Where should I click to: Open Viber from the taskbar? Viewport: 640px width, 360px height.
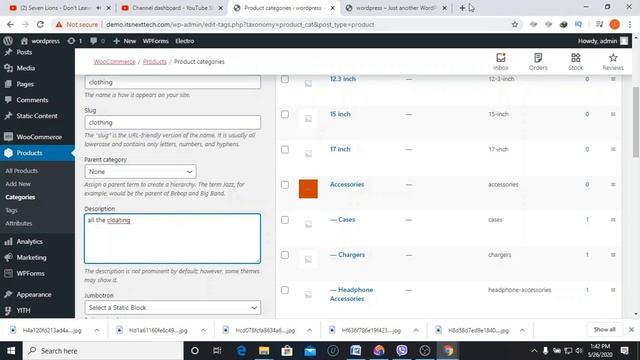(x=402, y=351)
